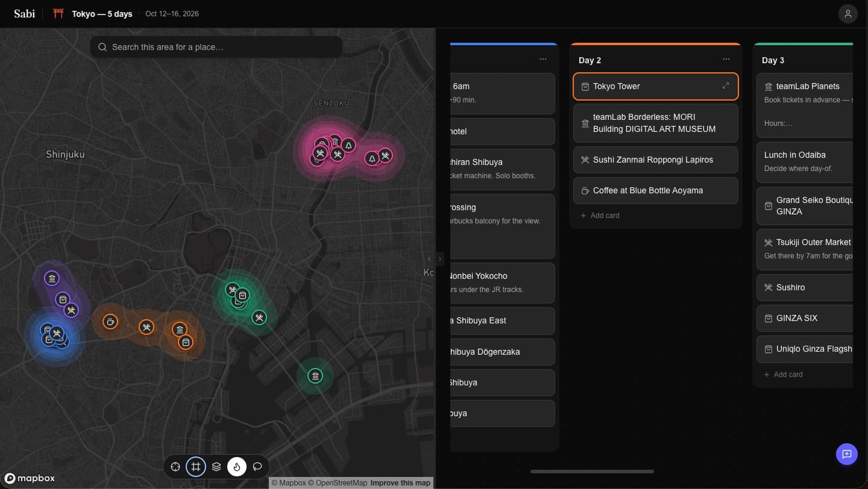This screenshot has width=868, height=489.
Task: Expand the Tokyo Tower card with arrows icon
Action: click(x=726, y=86)
